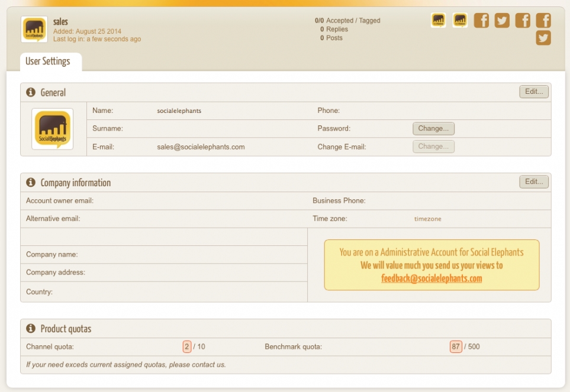The width and height of the screenshot is (570, 392).
Task: Click the sales username heading
Action: (x=60, y=22)
